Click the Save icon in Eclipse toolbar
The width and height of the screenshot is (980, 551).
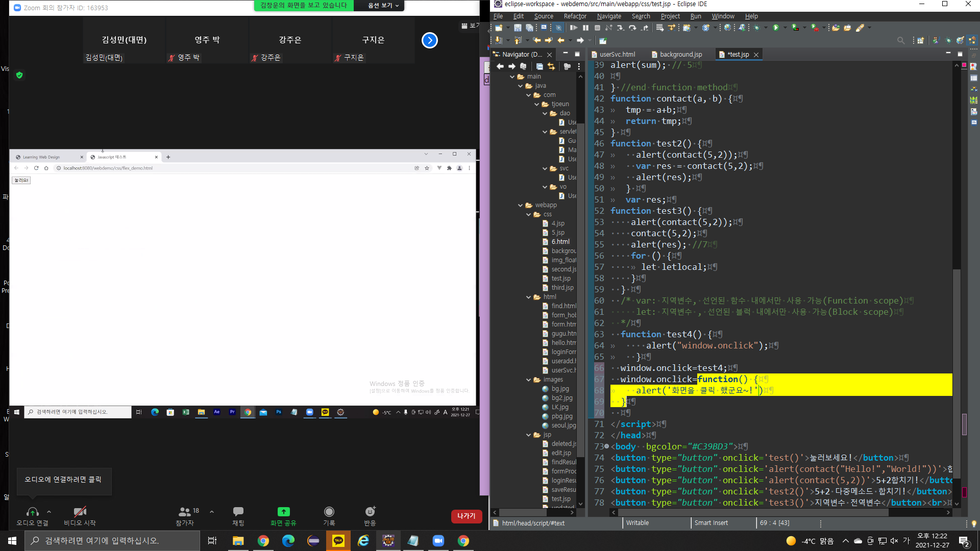(518, 28)
